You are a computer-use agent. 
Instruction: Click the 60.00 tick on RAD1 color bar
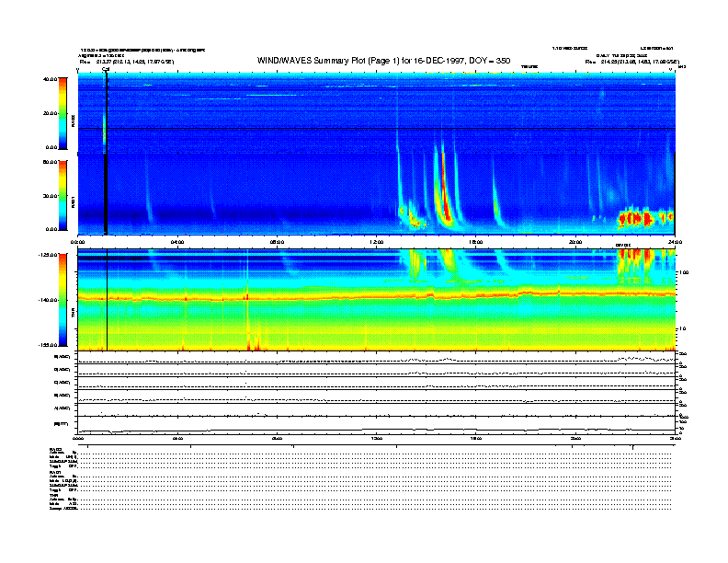[x=50, y=162]
